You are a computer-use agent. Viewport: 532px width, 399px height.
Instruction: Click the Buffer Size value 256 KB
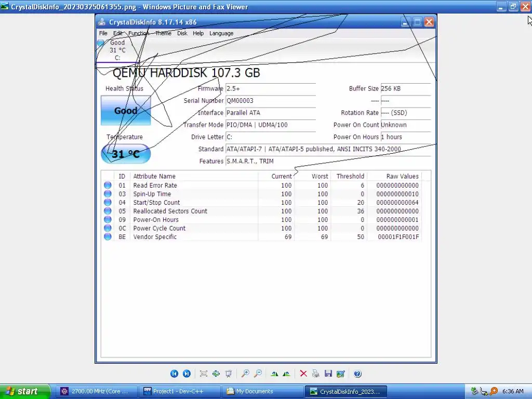point(406,88)
